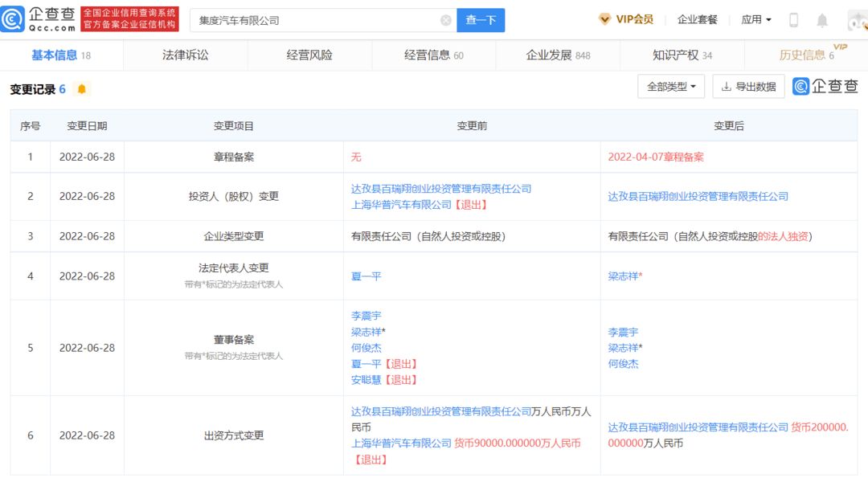Search with the 查一下 button
The height and width of the screenshot is (486, 868).
[x=481, y=20]
